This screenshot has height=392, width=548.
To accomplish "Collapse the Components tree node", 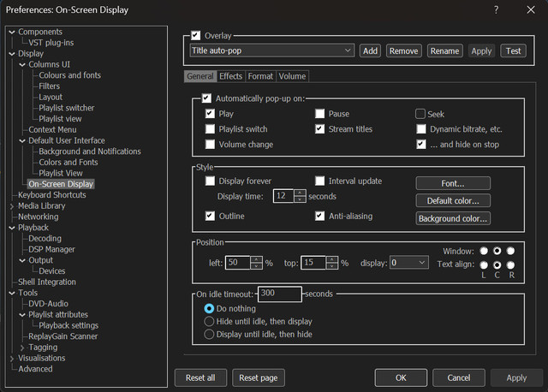I will click(x=12, y=33).
